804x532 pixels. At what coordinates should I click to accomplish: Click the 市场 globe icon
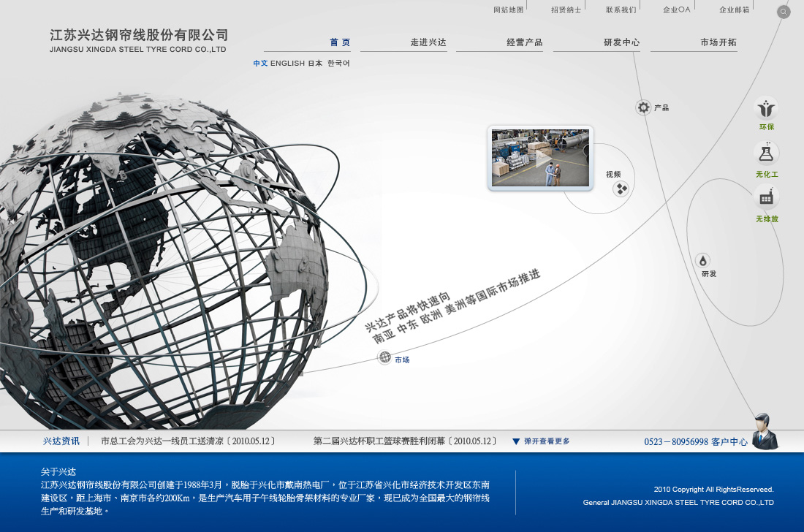[384, 357]
